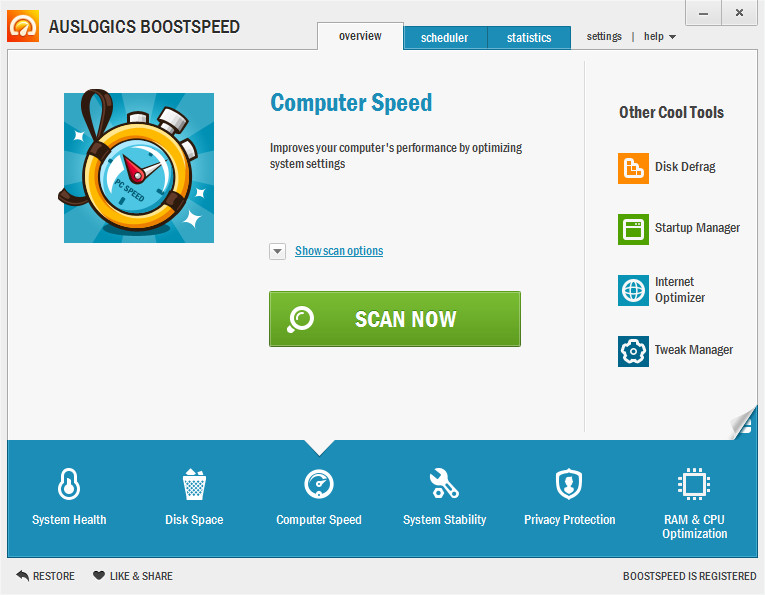Click the restore arrow icon
This screenshot has height=595, width=765.
coord(22,575)
